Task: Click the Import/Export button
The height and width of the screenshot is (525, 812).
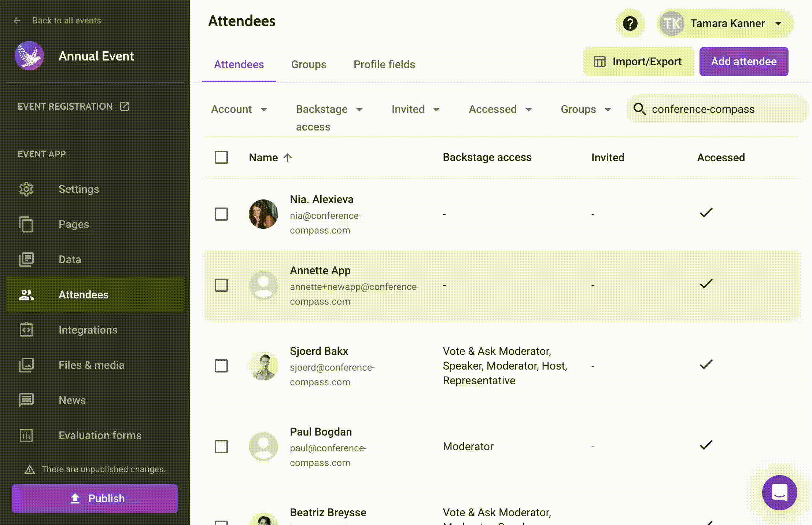Action: tap(638, 62)
